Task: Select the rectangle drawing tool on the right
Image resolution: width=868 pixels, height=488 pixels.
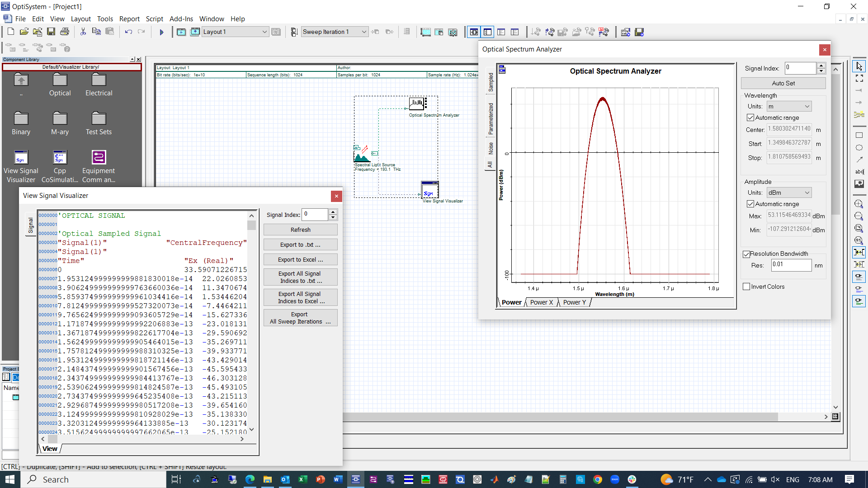Action: point(859,135)
